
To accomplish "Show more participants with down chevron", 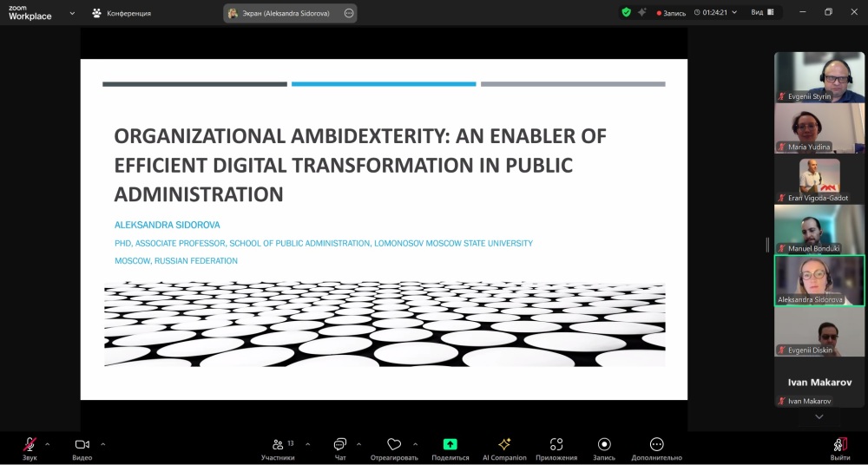I will [x=819, y=416].
